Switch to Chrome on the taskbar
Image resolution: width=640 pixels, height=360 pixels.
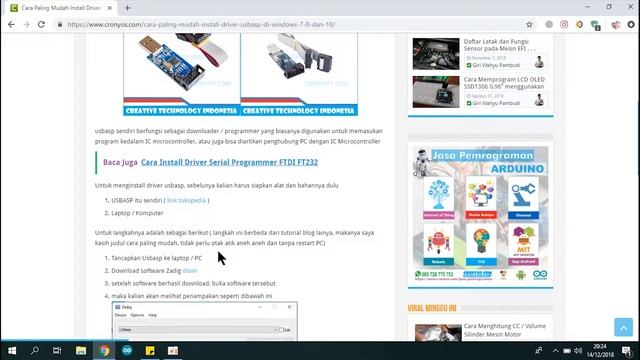pos(104,351)
